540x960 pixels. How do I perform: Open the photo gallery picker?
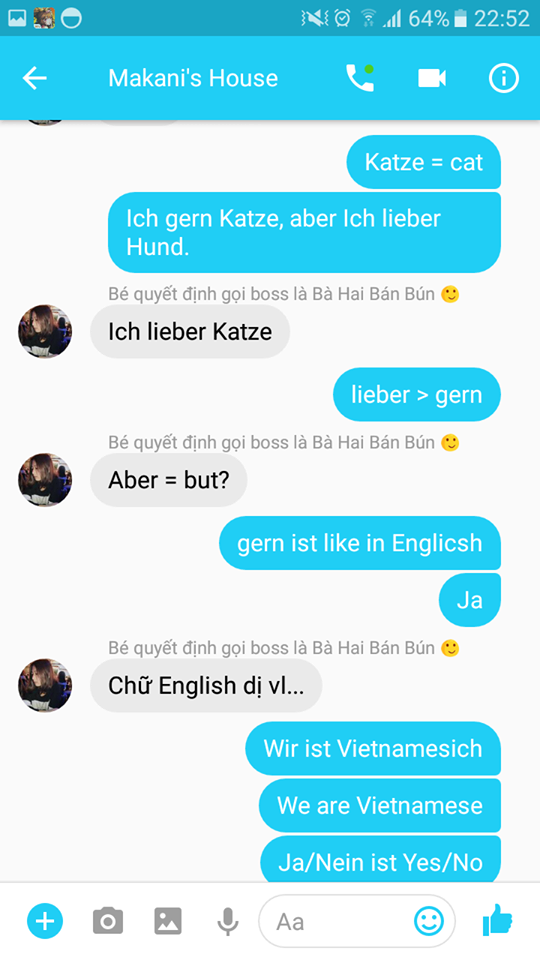[x=168, y=921]
